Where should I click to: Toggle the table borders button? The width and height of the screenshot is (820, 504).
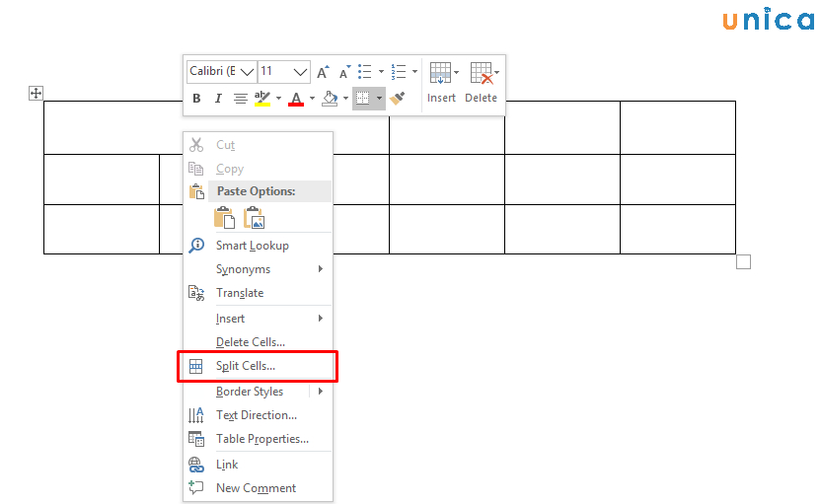pyautogui.click(x=363, y=99)
